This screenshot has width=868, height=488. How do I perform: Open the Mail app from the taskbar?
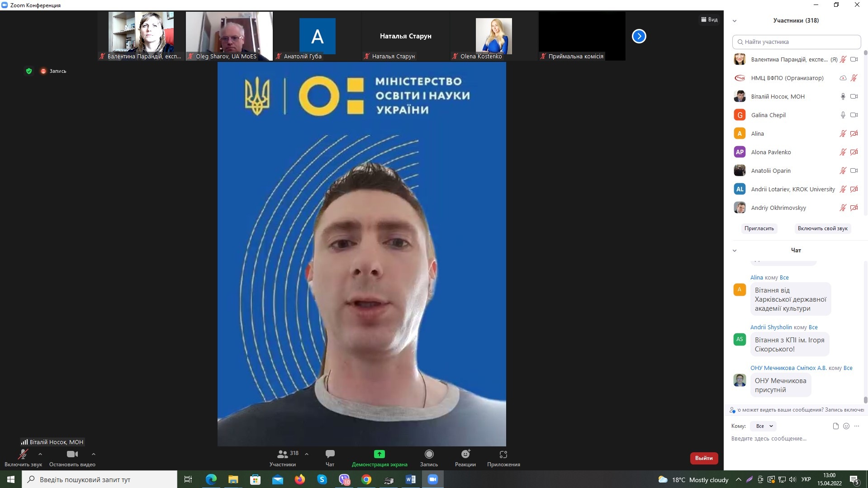(278, 479)
